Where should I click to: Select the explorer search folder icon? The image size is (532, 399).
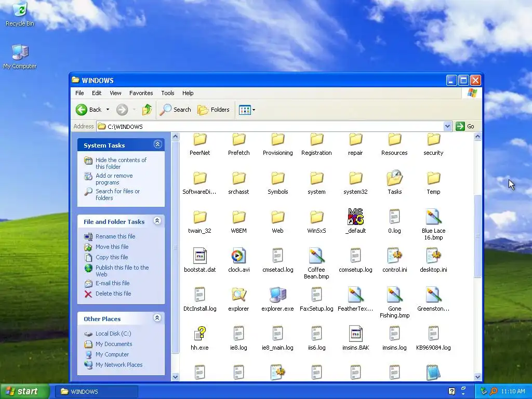click(238, 295)
